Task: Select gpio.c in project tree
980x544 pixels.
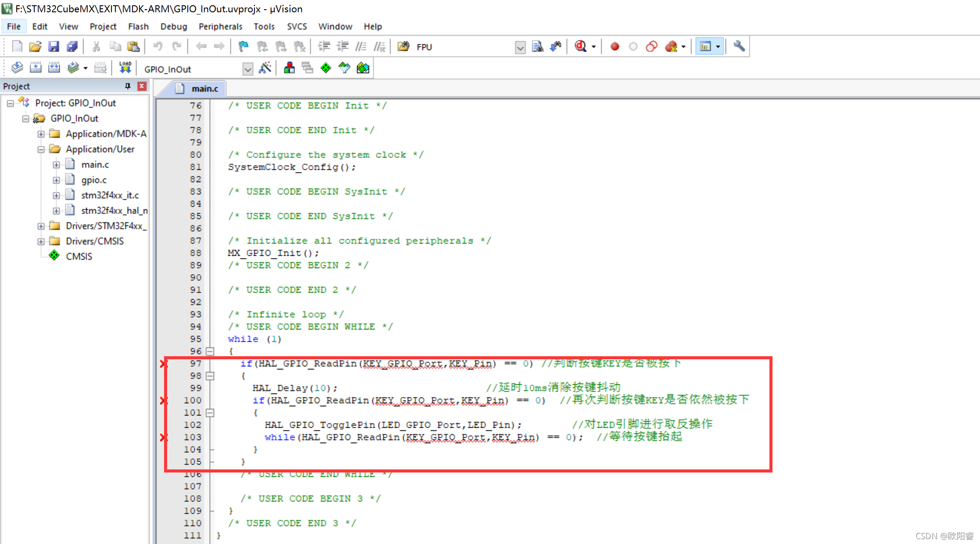Action: click(94, 180)
